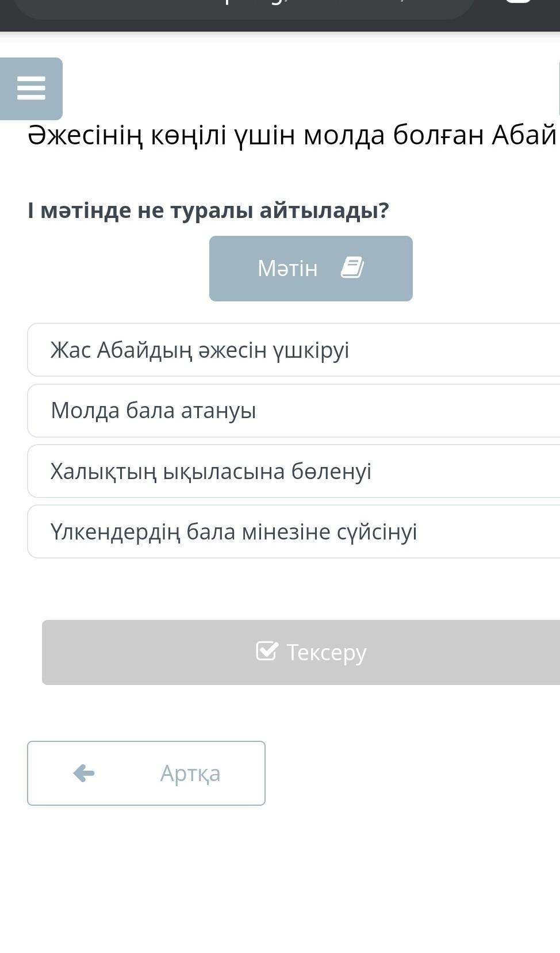
Task: Click the checkmark icon beside Тексеру
Action: [267, 651]
